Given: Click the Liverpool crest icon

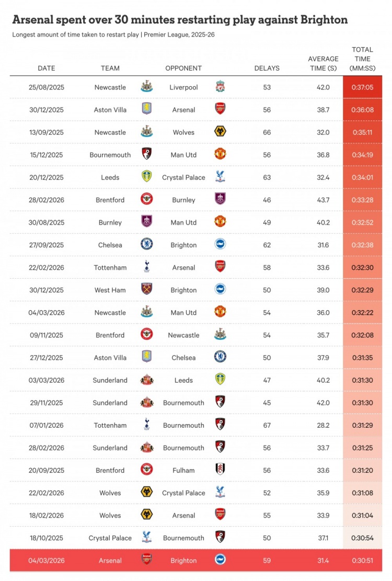Looking at the screenshot, I should point(220,87).
